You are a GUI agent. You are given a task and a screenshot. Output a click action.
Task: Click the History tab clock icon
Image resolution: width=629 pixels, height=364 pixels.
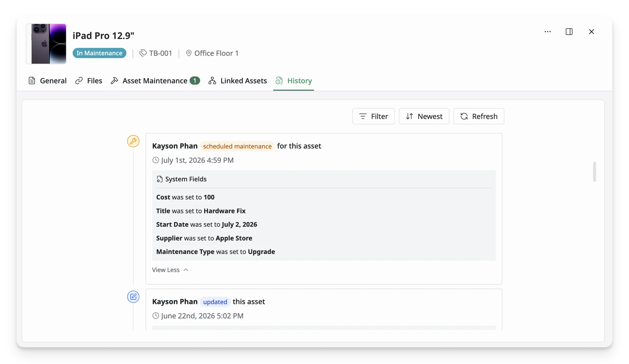[x=279, y=81]
